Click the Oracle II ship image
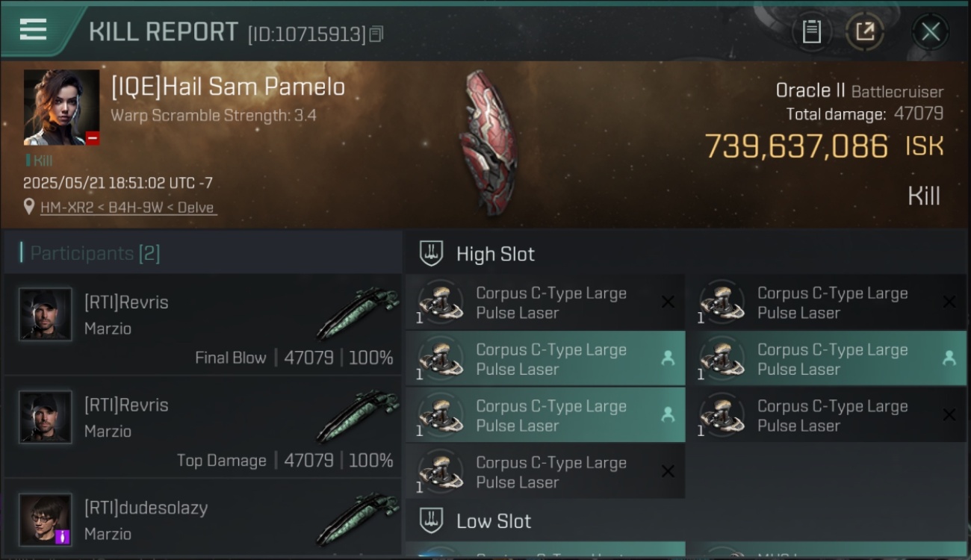Screen dimensions: 971x560 point(489,142)
